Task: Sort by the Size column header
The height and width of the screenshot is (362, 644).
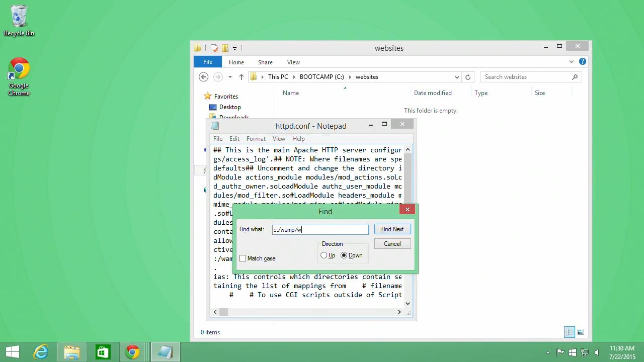Action: point(540,93)
